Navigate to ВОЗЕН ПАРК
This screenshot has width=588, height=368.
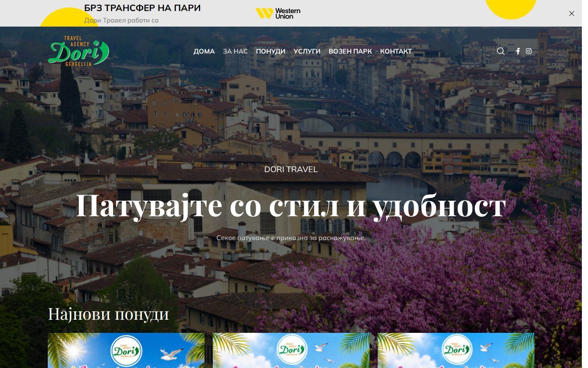click(x=350, y=51)
